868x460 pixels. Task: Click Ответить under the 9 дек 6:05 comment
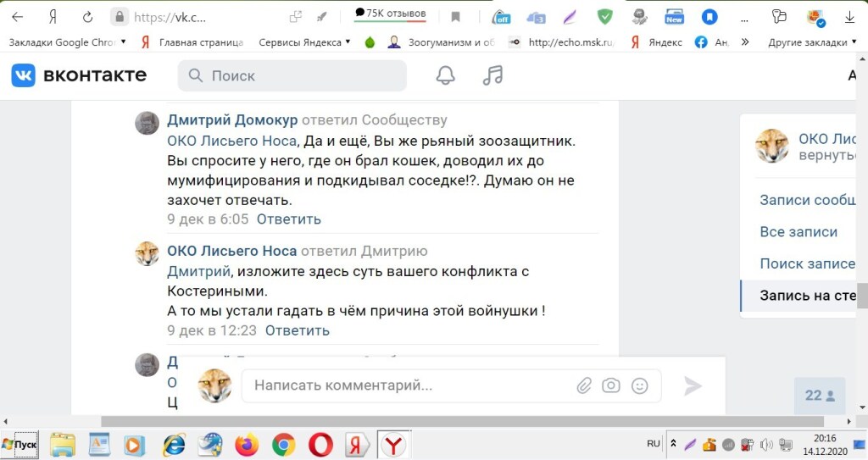pyautogui.click(x=289, y=219)
